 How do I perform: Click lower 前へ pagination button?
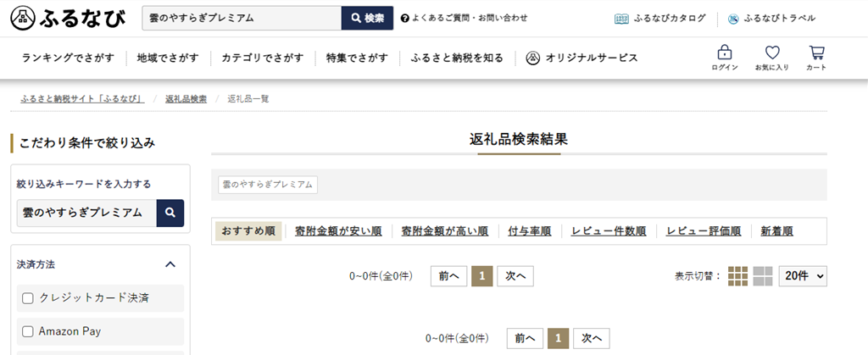pyautogui.click(x=525, y=338)
